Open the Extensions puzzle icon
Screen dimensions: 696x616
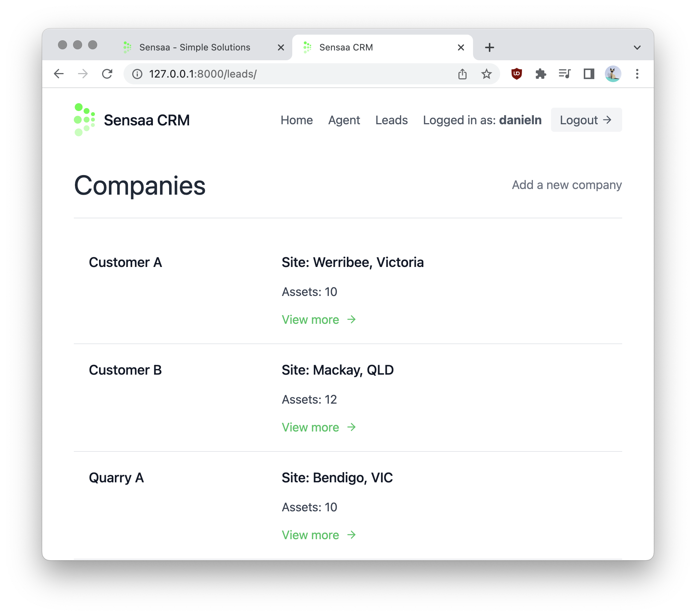point(541,74)
